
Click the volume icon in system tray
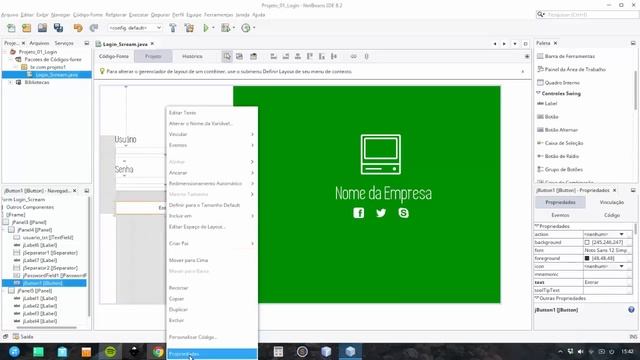pos(580,351)
